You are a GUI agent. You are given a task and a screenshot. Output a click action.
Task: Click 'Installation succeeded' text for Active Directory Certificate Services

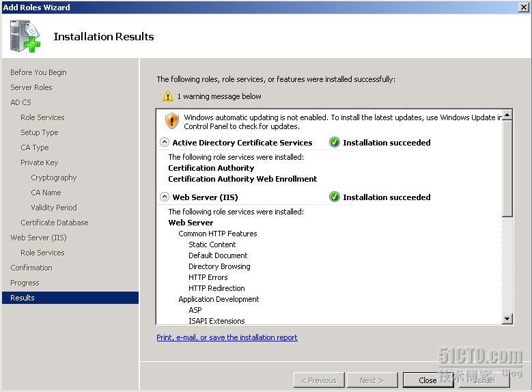click(387, 143)
